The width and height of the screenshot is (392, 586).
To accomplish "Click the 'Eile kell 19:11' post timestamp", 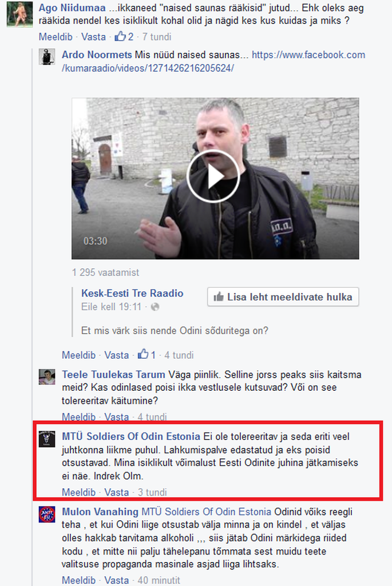I will 112,307.
